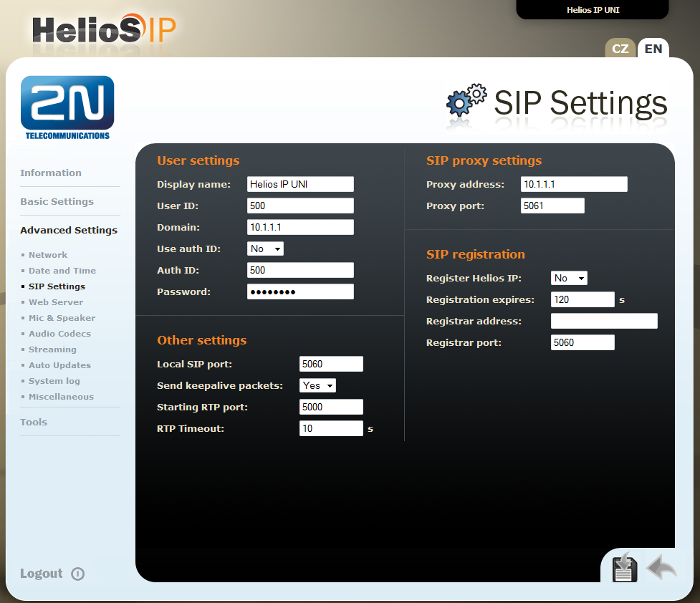Open the System log page
The image size is (700, 603).
(54, 381)
